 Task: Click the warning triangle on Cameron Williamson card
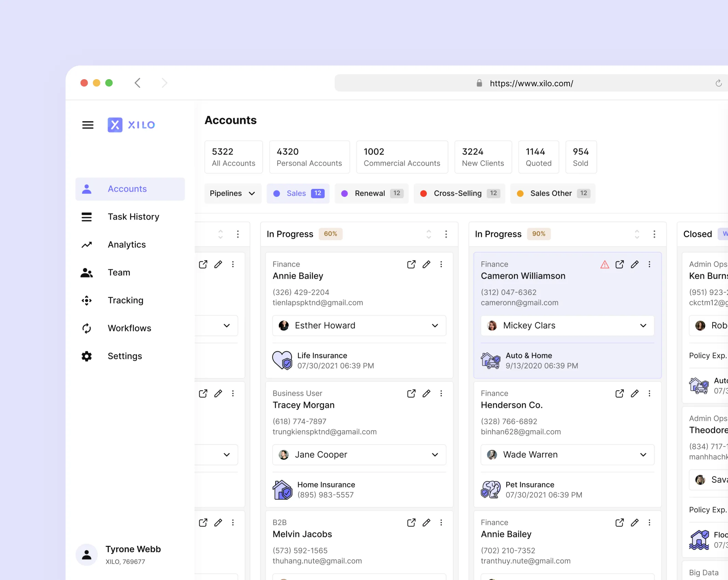point(604,264)
